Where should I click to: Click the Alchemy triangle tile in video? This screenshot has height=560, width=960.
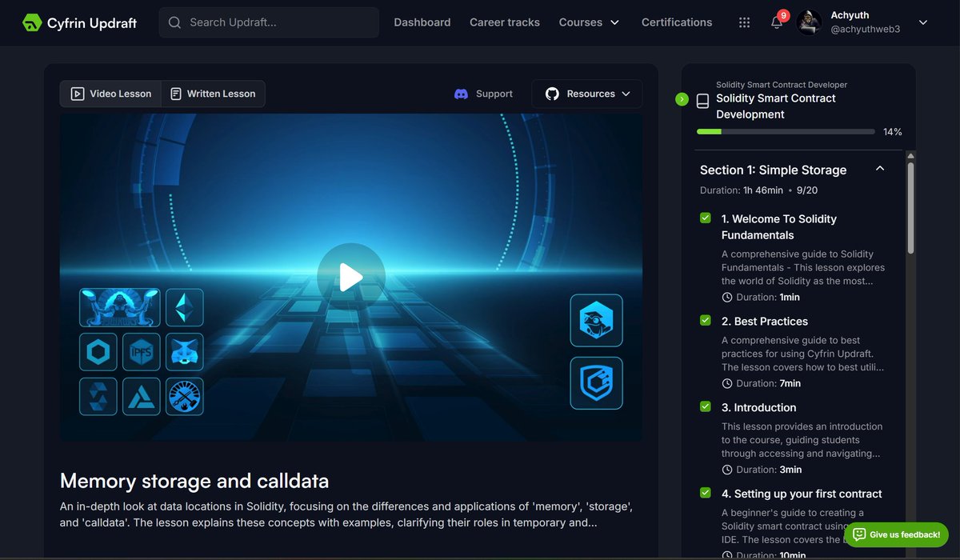tap(142, 396)
